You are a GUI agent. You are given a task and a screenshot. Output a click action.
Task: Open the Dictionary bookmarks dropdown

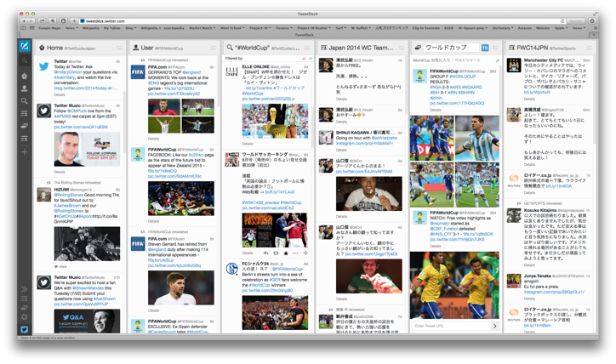pyautogui.click(x=503, y=28)
